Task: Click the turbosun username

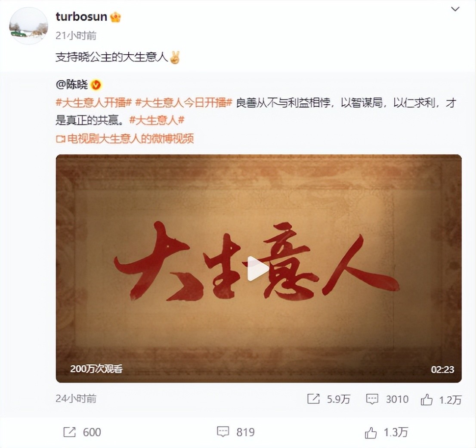Action: 81,17
